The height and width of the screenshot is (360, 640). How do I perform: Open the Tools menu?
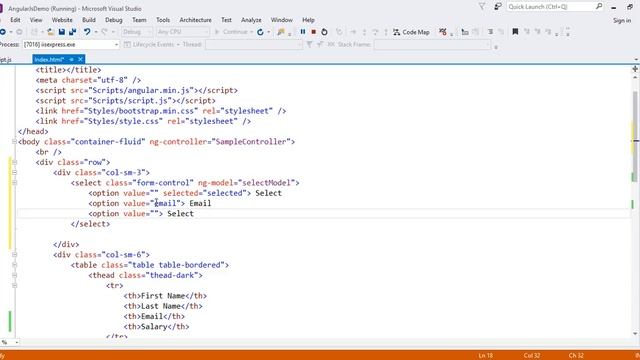pos(163,20)
